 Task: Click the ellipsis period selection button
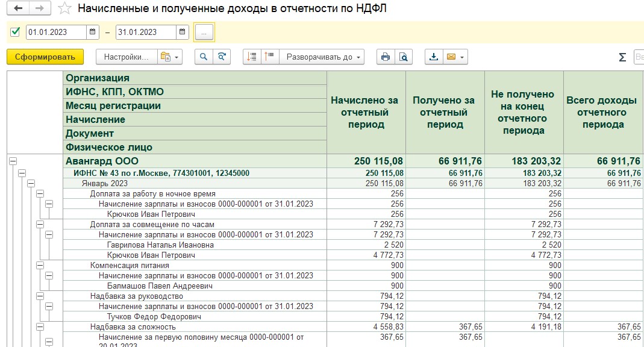204,32
